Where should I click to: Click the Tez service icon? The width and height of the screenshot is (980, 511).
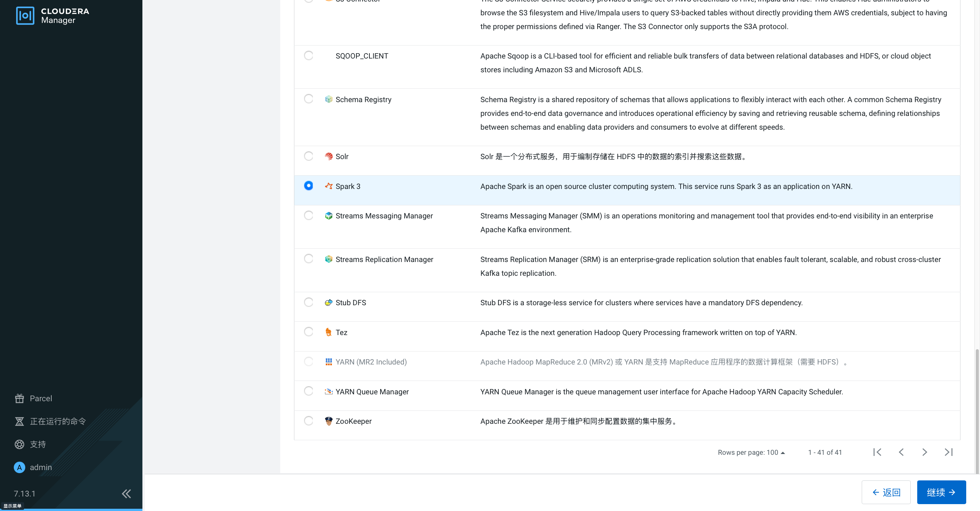(x=328, y=332)
